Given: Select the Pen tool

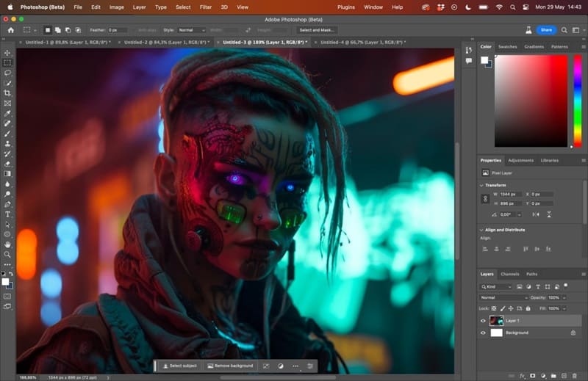Looking at the screenshot, I should [7, 204].
